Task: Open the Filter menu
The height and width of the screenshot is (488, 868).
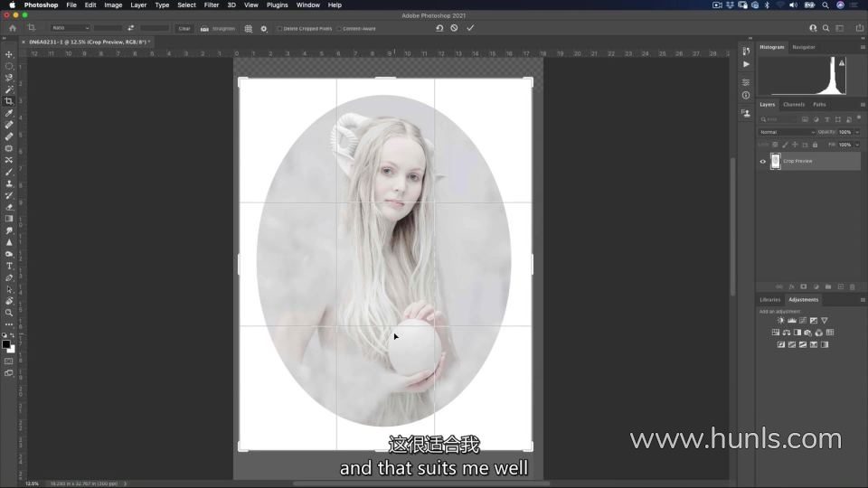Action: (212, 5)
